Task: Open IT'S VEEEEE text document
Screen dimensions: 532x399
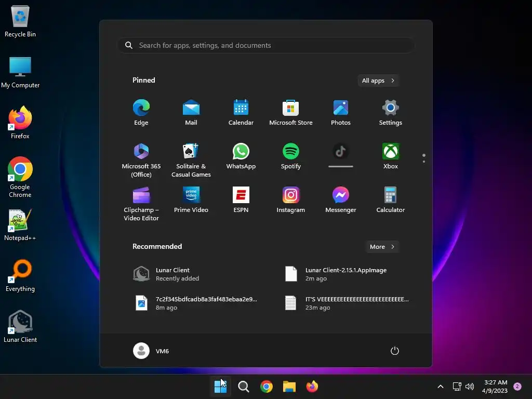Action: point(347,303)
